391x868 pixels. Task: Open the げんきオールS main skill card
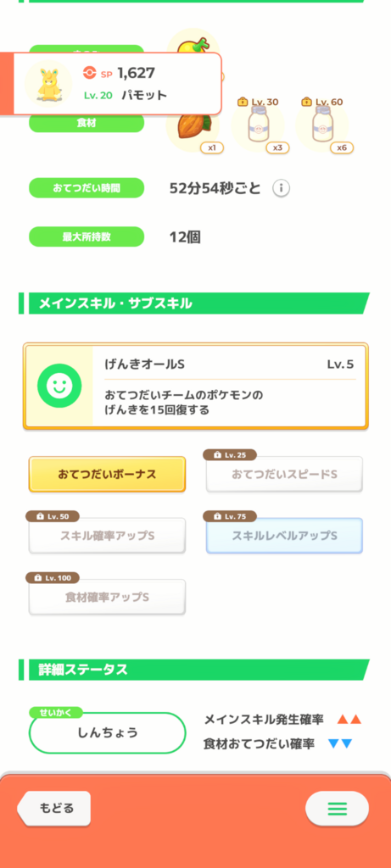[x=195, y=386]
